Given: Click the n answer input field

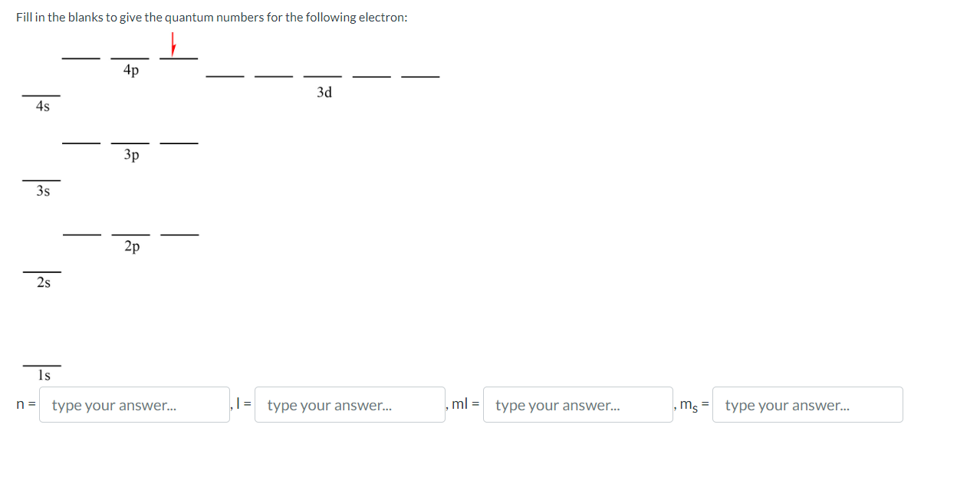Looking at the screenshot, I should 134,404.
